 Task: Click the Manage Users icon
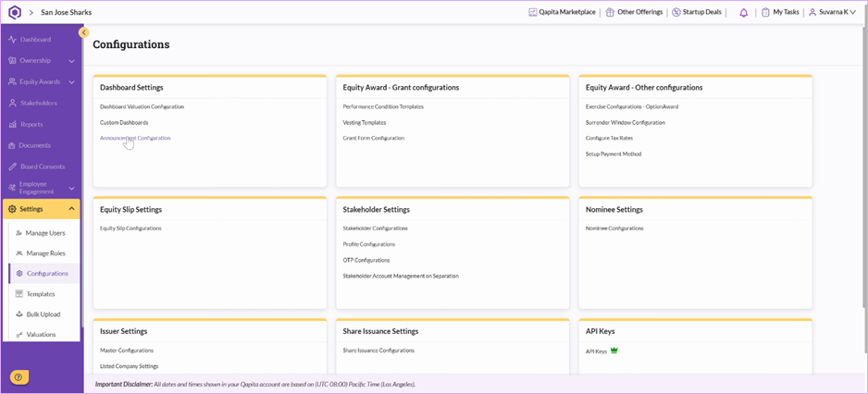19,233
